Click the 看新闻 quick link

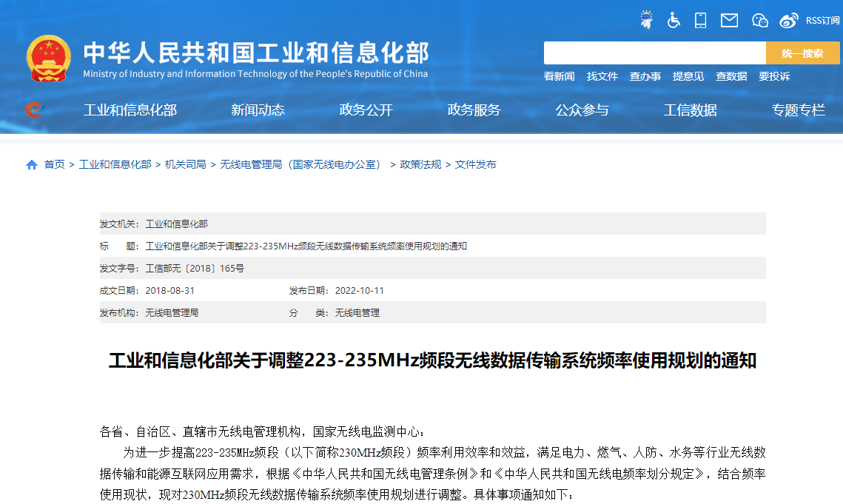[560, 75]
